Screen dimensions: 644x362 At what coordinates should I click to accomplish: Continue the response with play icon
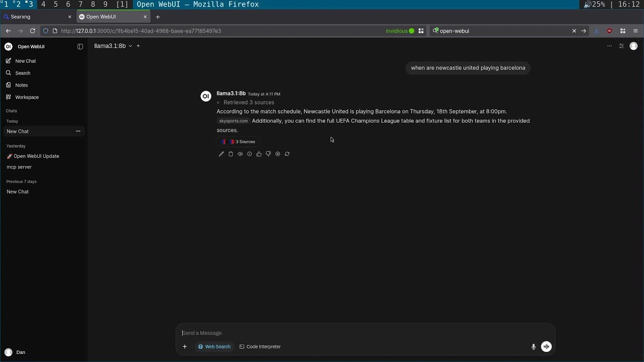coord(278,154)
